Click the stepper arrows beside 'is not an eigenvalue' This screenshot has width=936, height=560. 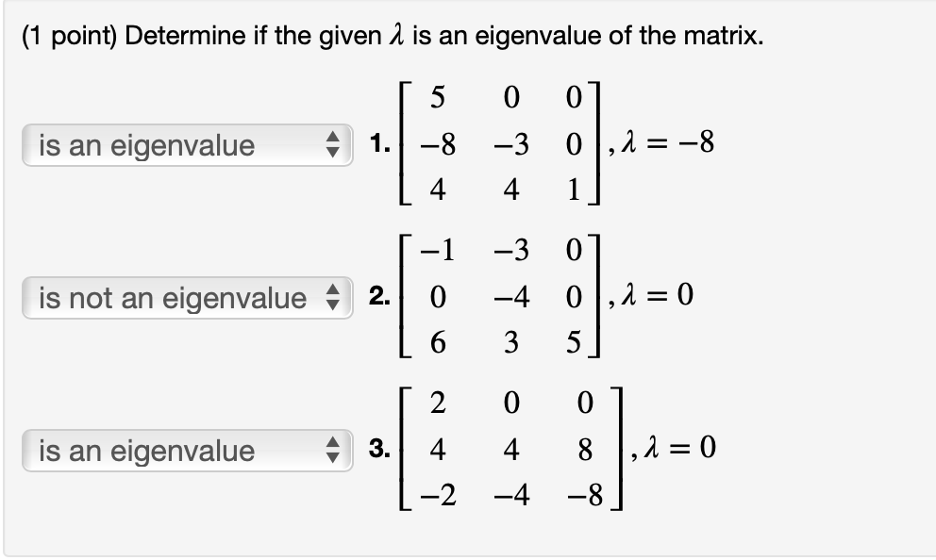[333, 298]
